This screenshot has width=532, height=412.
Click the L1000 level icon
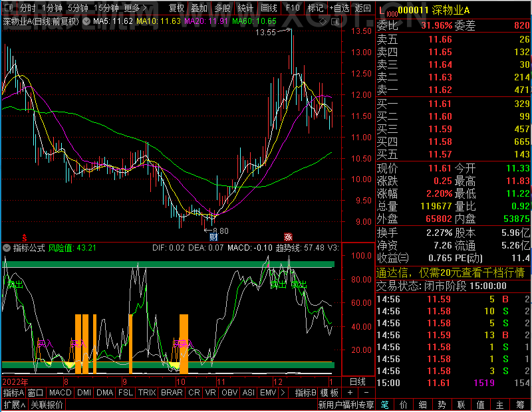(x=388, y=12)
